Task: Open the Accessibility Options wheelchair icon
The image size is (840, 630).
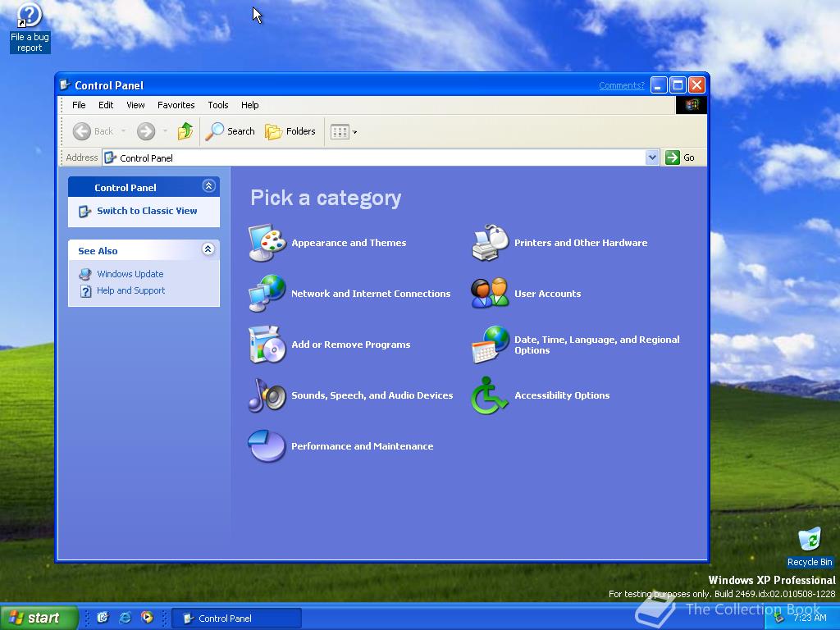Action: [x=489, y=395]
